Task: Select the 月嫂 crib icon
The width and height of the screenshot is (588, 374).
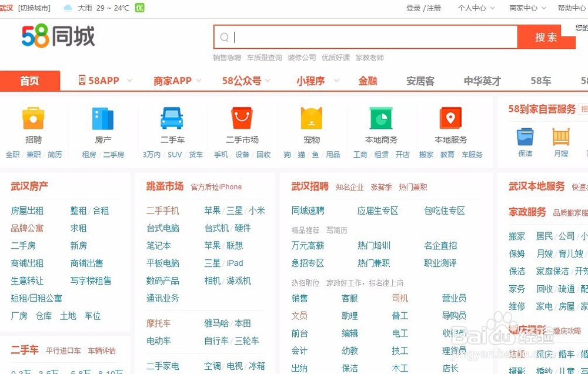Action: point(561,136)
